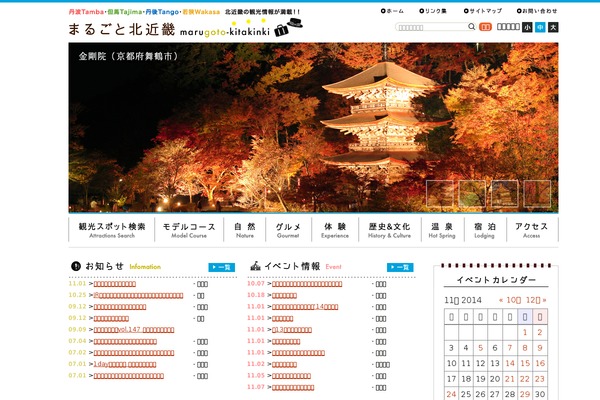This screenshot has height=400, width=600.
Task: Open the 07.02 news link in お知らせ
Action: click(x=134, y=353)
